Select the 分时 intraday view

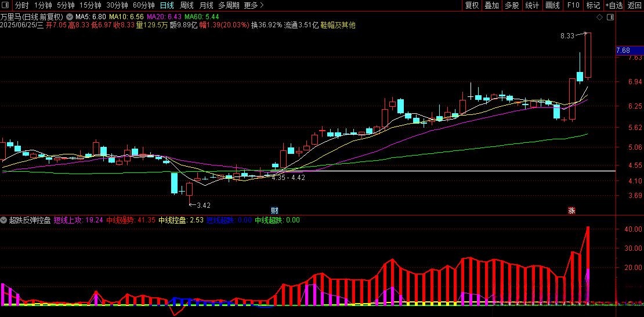[x=21, y=5]
